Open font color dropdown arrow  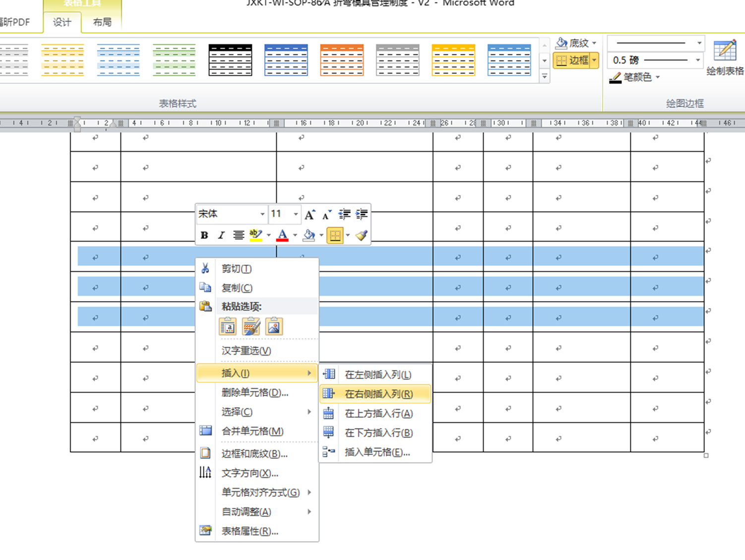click(x=295, y=235)
